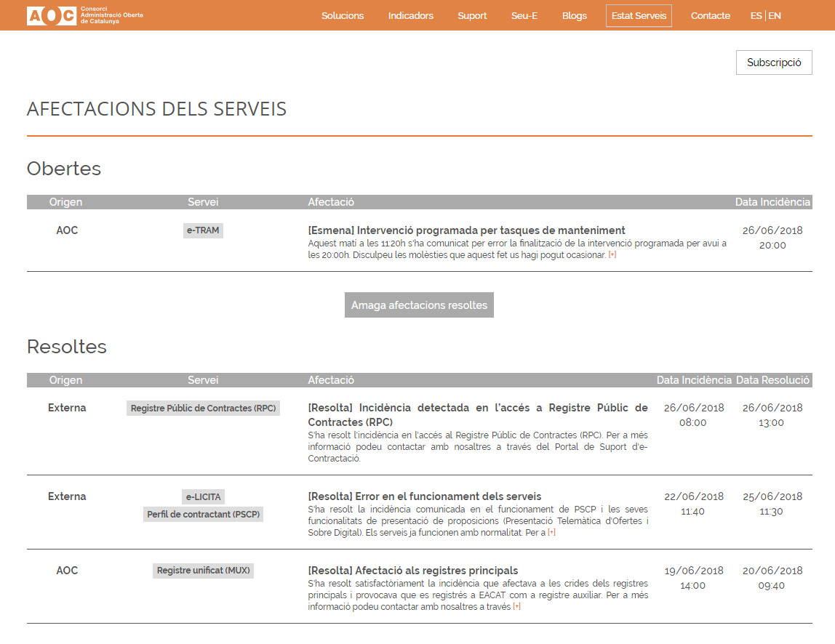Open the Seu-E nav link

pyautogui.click(x=524, y=16)
